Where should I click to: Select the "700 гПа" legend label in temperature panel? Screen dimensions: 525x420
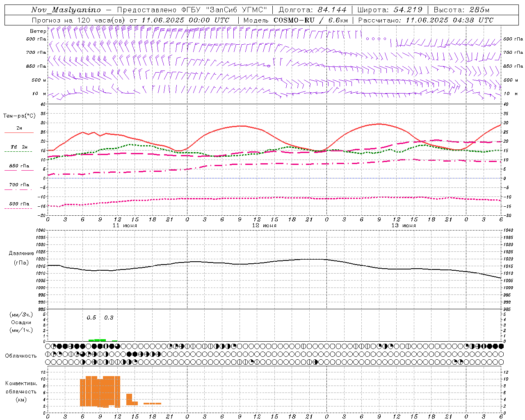[x=19, y=185]
